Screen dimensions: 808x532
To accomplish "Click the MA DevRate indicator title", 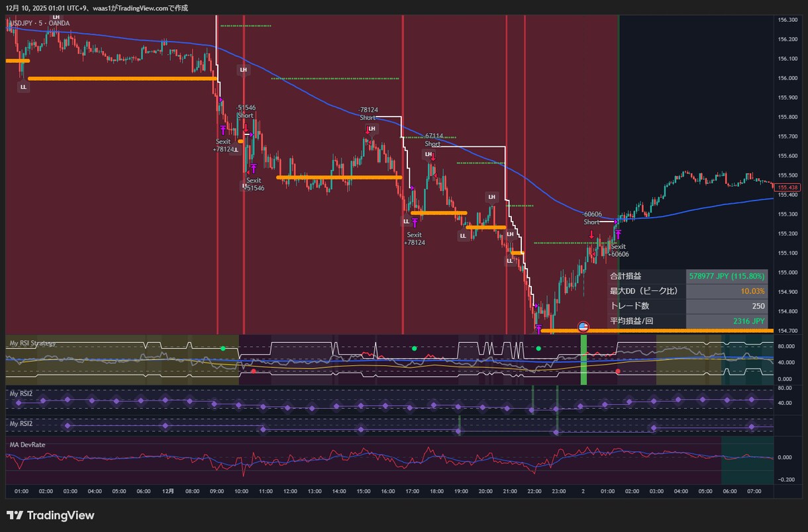I will click(x=27, y=445).
